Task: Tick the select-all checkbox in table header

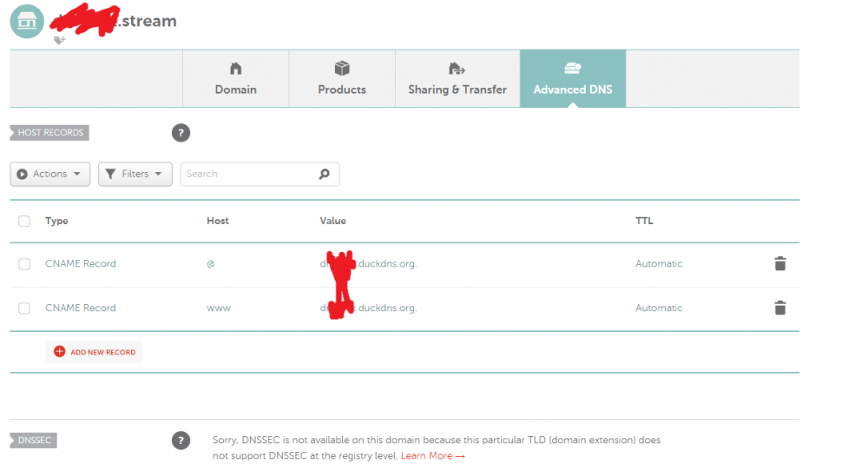Action: 24,222
